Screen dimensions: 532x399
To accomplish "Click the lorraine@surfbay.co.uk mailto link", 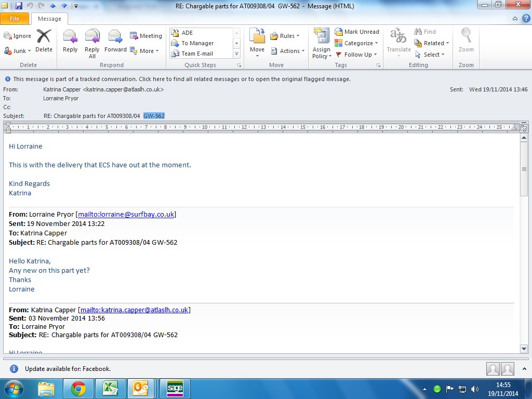I will 126,214.
